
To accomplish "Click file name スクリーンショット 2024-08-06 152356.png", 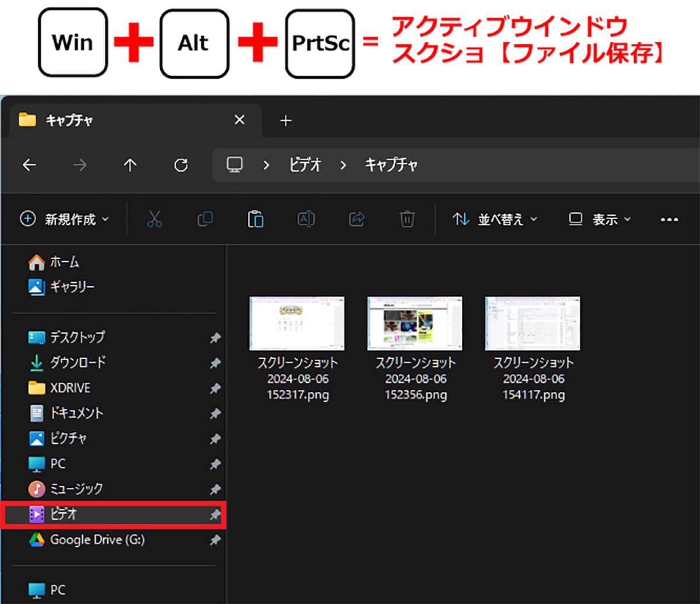I will pos(415,379).
